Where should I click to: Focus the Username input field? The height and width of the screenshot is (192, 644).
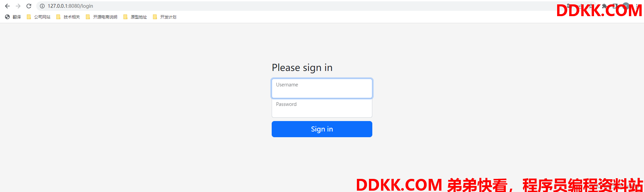click(322, 88)
